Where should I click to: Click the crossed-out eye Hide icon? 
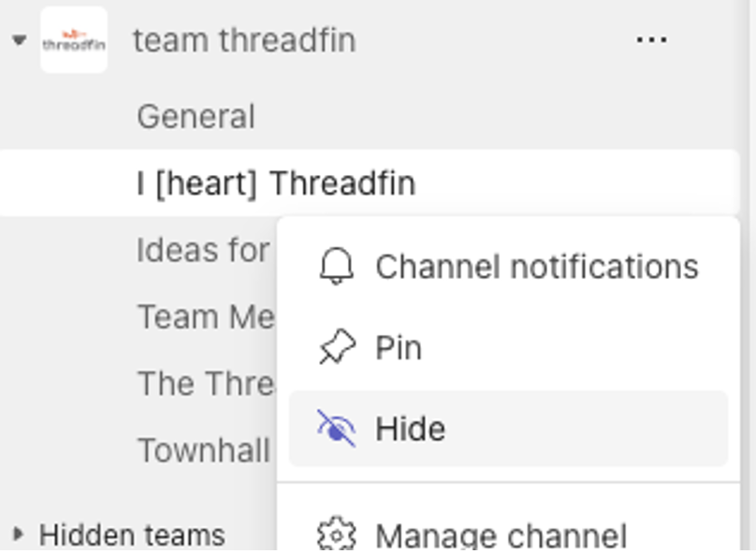(337, 429)
